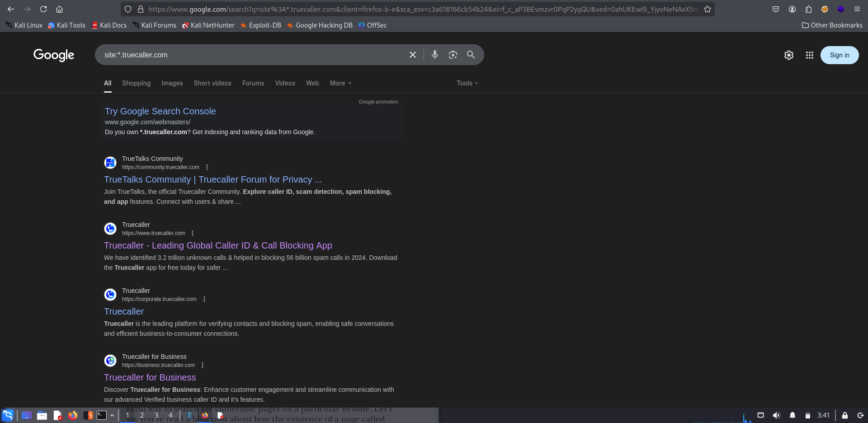
Task: Save page to Pocket
Action: [x=776, y=9]
